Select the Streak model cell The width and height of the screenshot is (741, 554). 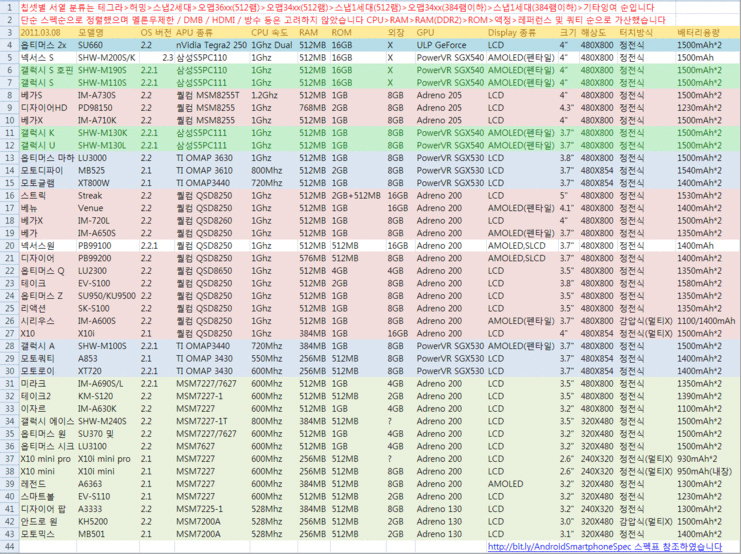point(90,196)
